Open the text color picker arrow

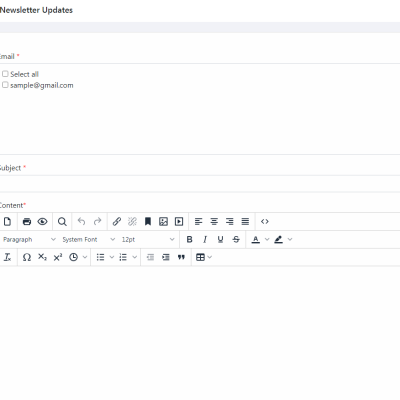pyautogui.click(x=267, y=239)
